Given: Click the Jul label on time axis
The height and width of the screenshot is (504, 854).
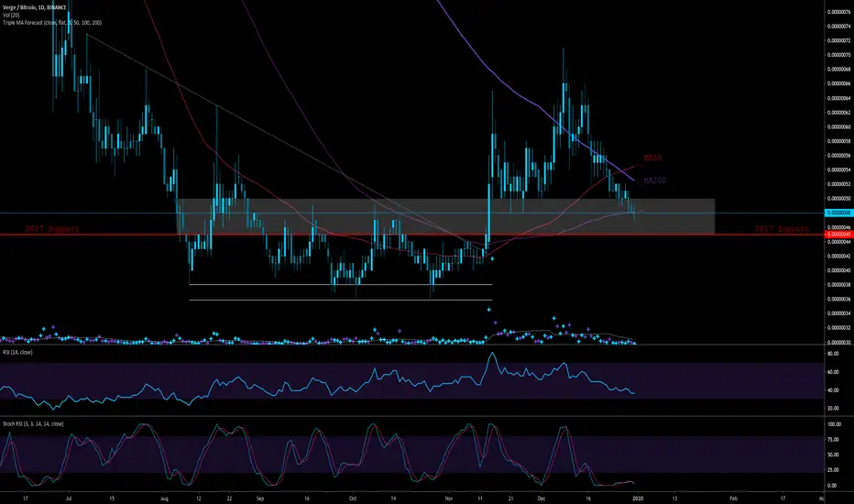Looking at the screenshot, I should (69, 498).
